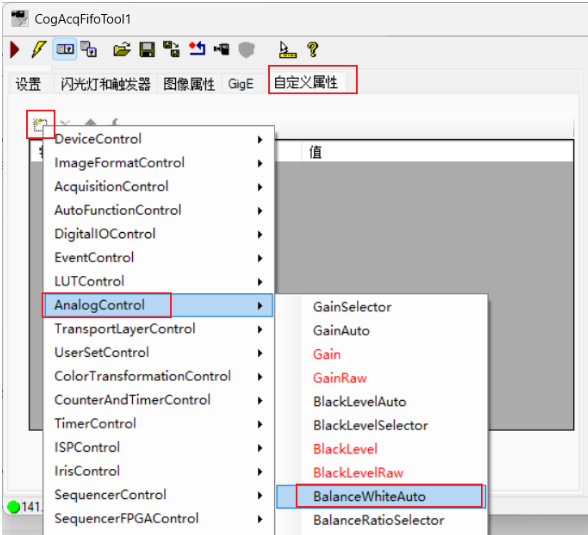Open the ISPControl menu item
The height and width of the screenshot is (535, 588).
pos(159,448)
